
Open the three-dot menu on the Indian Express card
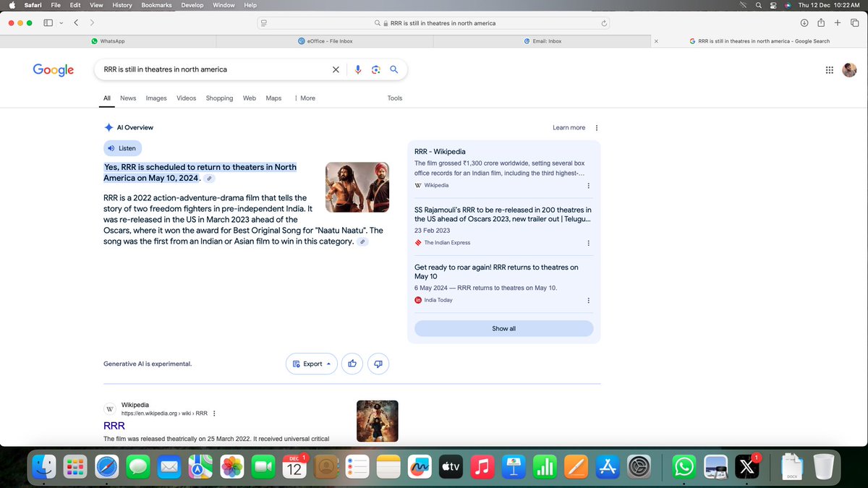(588, 243)
